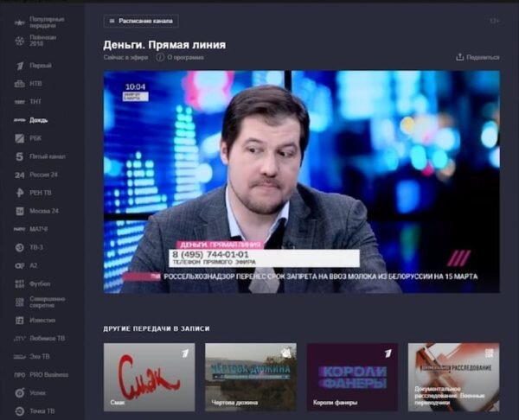Open the Смак recorded show thumbnail
The image size is (519, 420).
(x=150, y=377)
